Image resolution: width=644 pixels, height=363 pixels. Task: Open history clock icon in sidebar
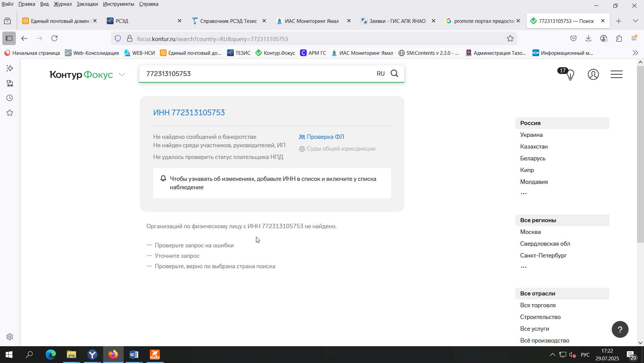pyautogui.click(x=10, y=98)
